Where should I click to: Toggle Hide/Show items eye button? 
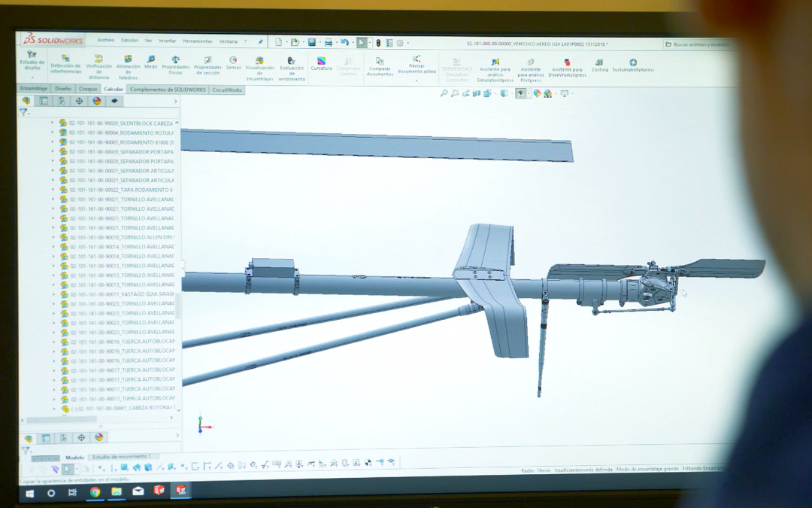pos(520,93)
